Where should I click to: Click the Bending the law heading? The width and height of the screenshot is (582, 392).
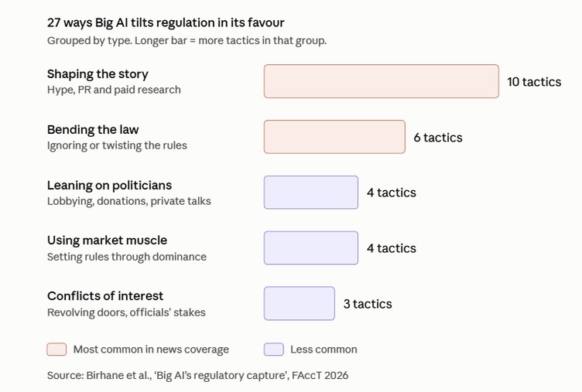click(x=93, y=130)
